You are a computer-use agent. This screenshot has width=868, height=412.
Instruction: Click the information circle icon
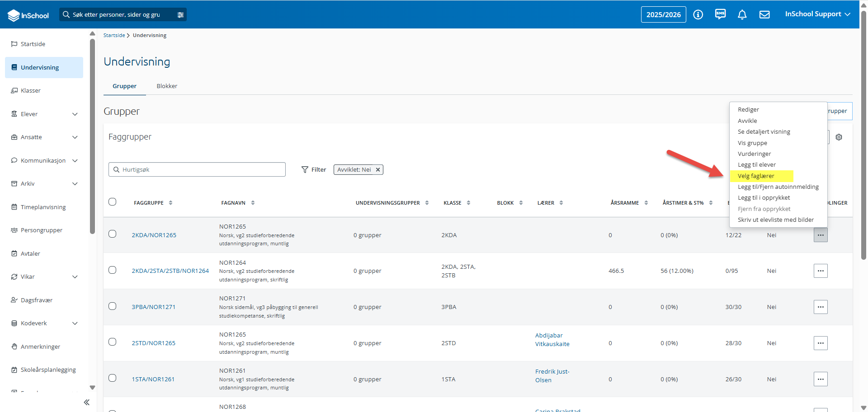tap(698, 14)
